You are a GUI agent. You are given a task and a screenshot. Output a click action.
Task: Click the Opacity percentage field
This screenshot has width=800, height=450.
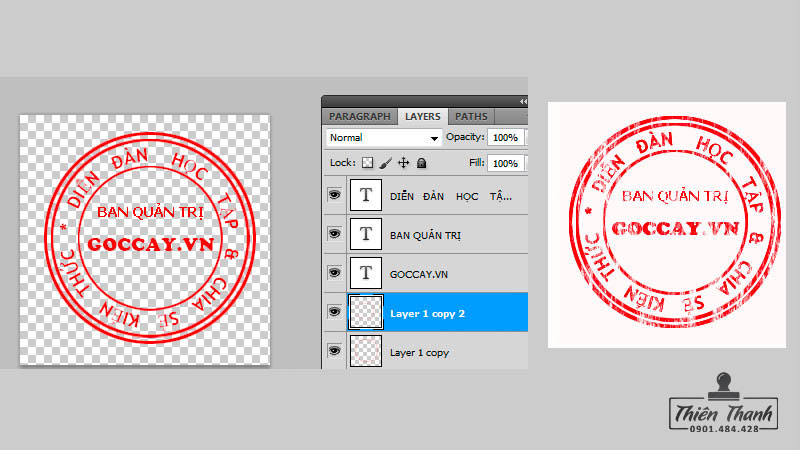(506, 138)
